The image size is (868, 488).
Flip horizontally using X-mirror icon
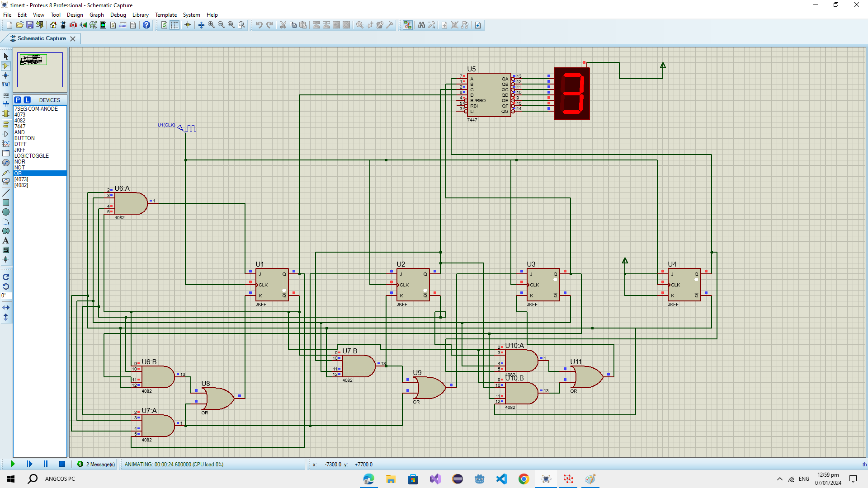[6, 307]
